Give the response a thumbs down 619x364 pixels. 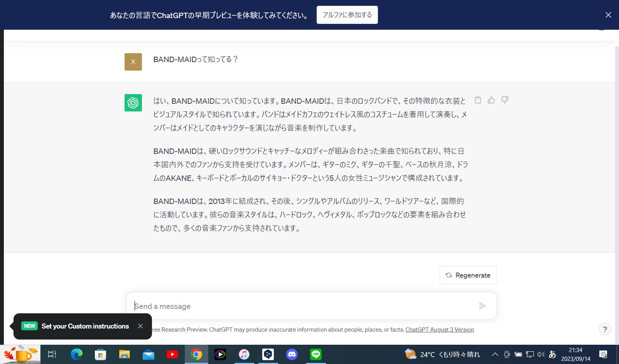tap(504, 100)
